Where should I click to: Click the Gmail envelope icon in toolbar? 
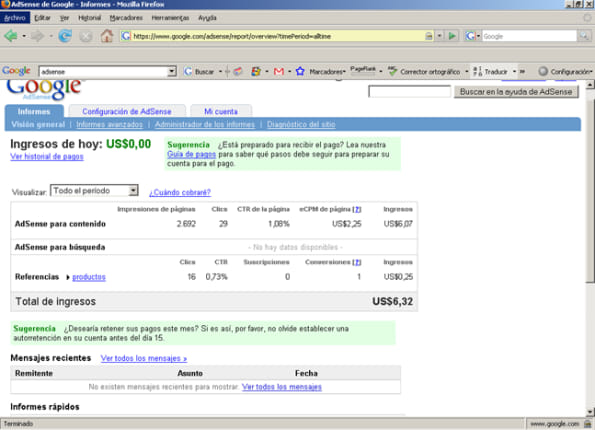coord(279,71)
